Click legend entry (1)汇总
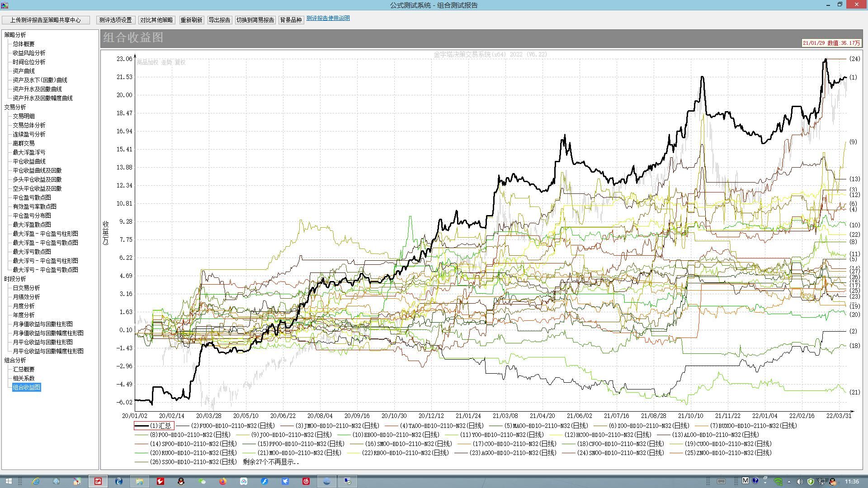The image size is (868, 488). pos(154,426)
